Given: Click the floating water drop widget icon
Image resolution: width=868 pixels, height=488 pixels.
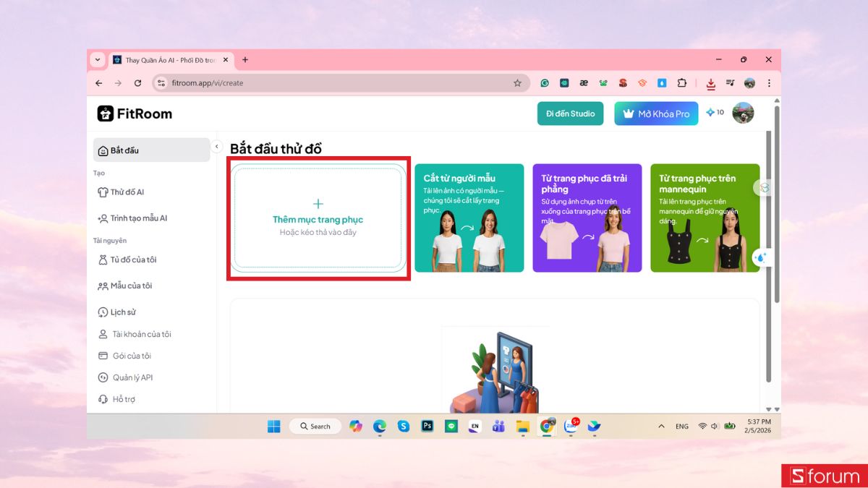Looking at the screenshot, I should [762, 257].
